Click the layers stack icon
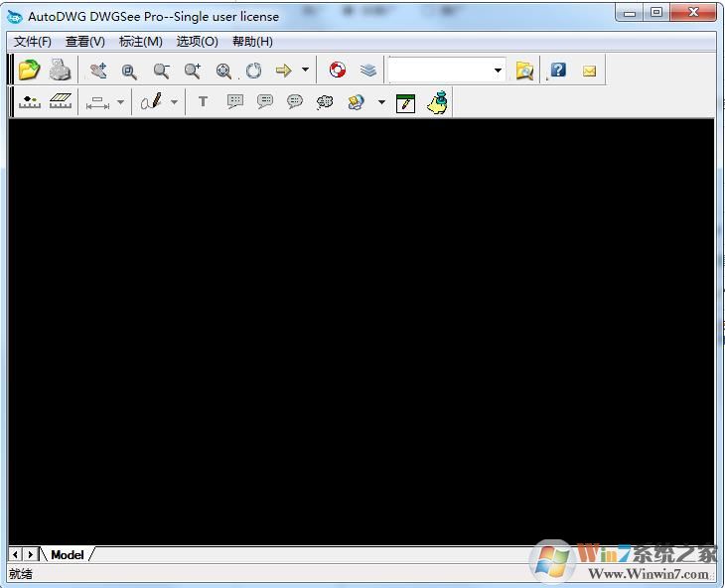This screenshot has width=725, height=588. tap(368, 71)
